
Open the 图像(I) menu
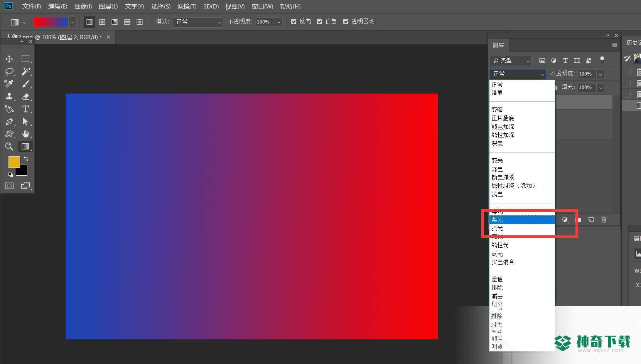click(83, 7)
